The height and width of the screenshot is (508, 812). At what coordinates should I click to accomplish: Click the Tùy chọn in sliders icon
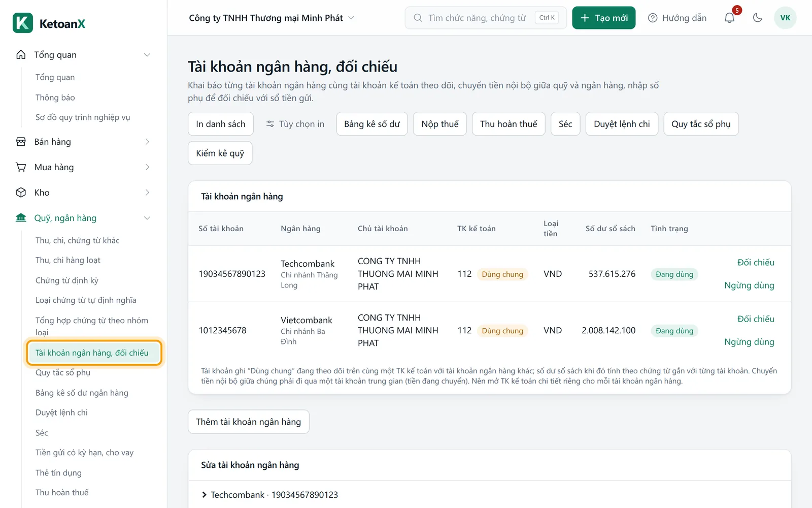point(270,124)
